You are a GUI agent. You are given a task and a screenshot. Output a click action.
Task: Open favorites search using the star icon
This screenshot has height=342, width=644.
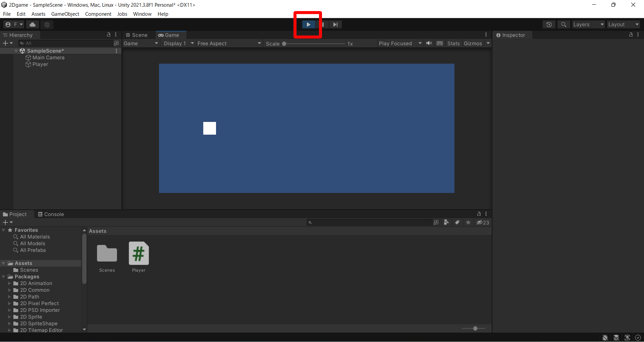(x=468, y=222)
